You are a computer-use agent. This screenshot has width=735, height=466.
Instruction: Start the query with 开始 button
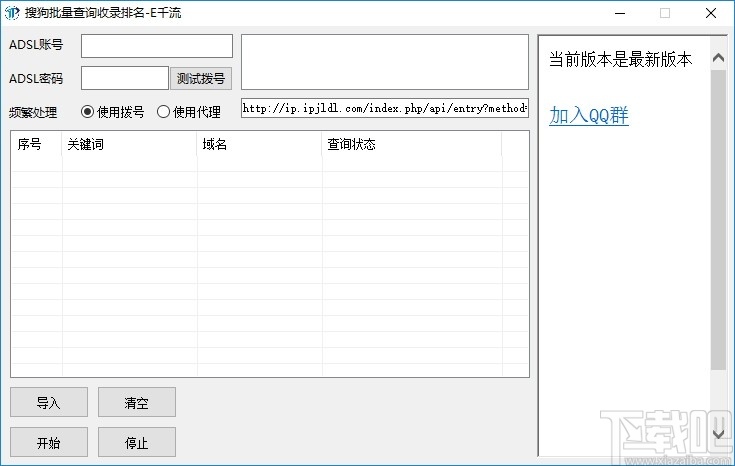point(49,442)
